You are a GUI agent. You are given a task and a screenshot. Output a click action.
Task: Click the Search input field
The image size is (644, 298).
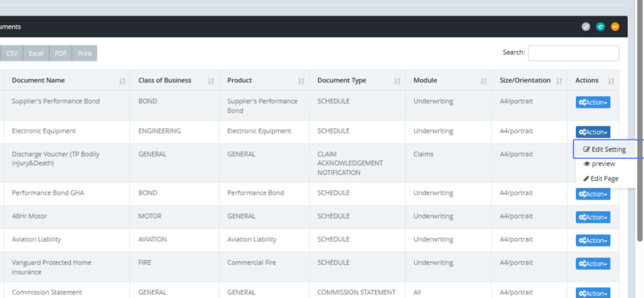point(573,53)
